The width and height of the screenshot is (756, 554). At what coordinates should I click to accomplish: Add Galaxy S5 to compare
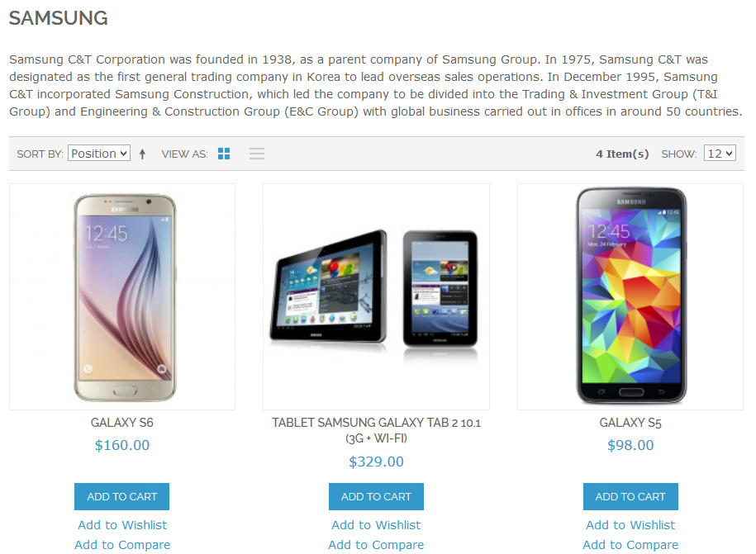630,545
